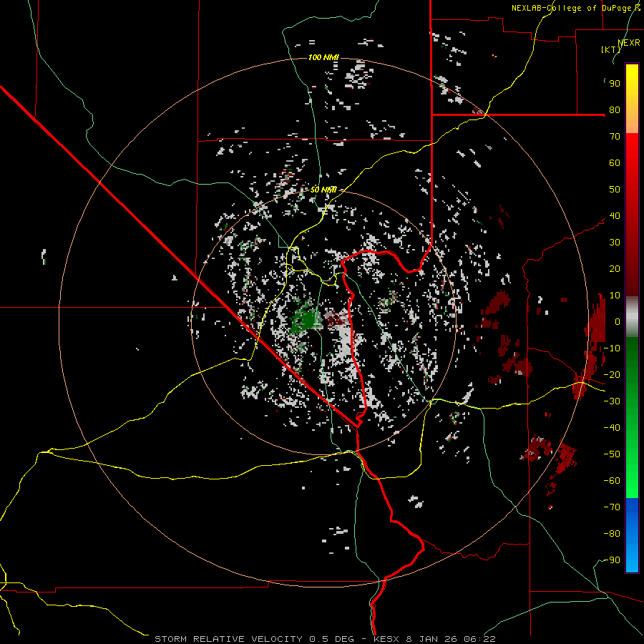Click the positive 70 scale value
644x644 pixels.
click(615, 137)
